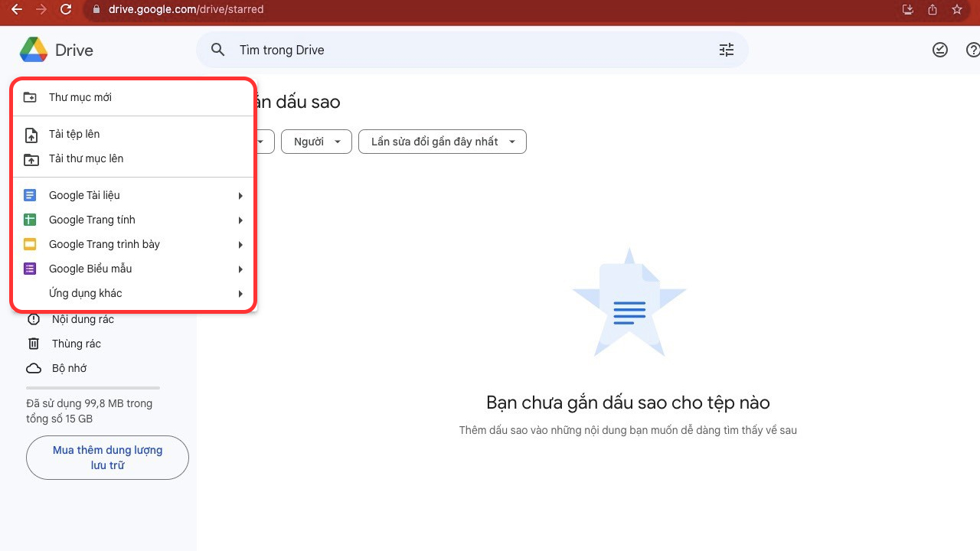
Task: Expand Ứng dụng khác submenu arrow
Action: click(240, 294)
